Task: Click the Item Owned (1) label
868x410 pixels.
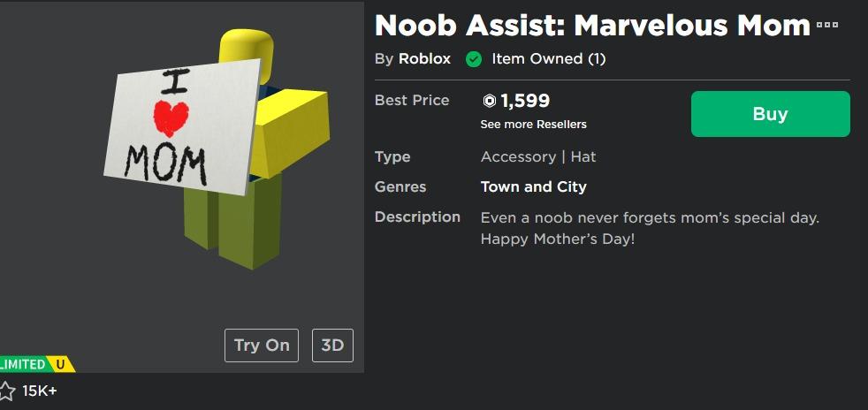Action: 548,59
